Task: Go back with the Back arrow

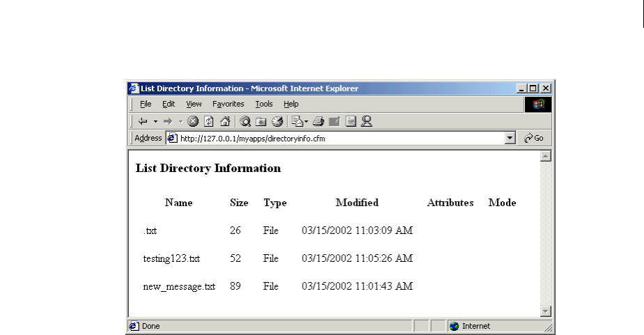Action: pos(143,121)
